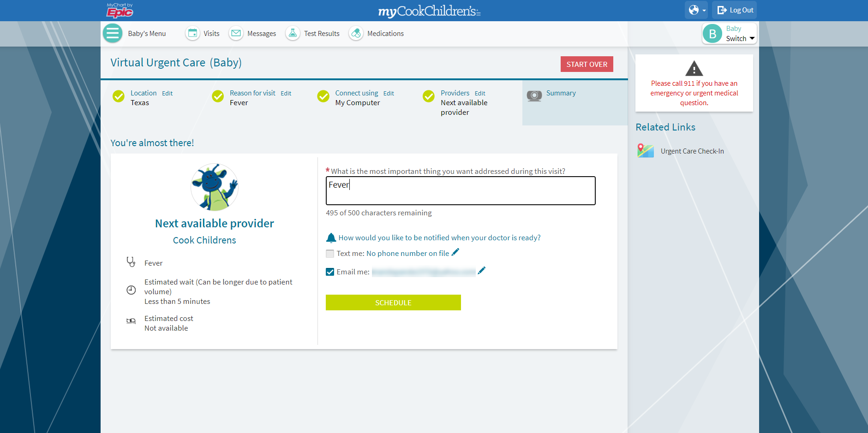Enable the Text me checkbox
The height and width of the screenshot is (433, 868).
tap(330, 254)
